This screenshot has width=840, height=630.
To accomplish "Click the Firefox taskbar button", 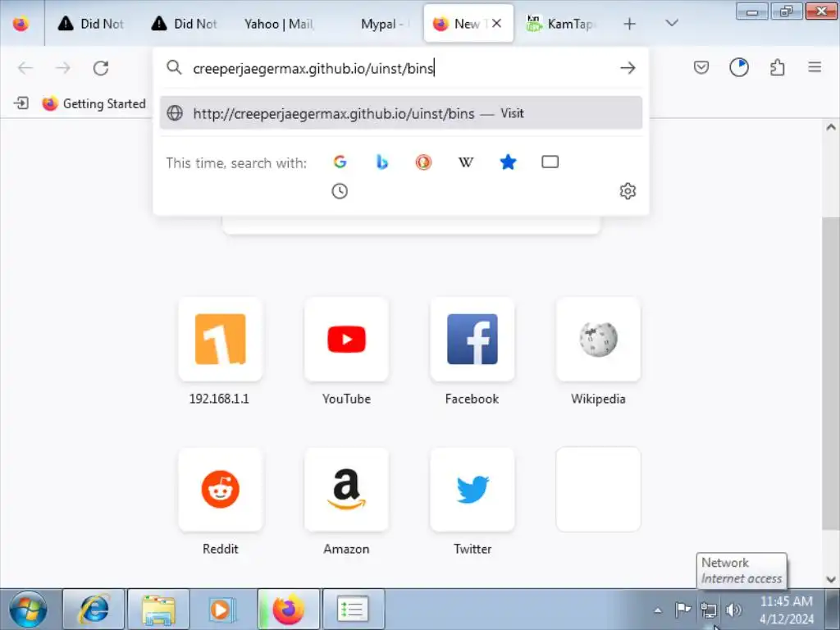I will (x=288, y=609).
